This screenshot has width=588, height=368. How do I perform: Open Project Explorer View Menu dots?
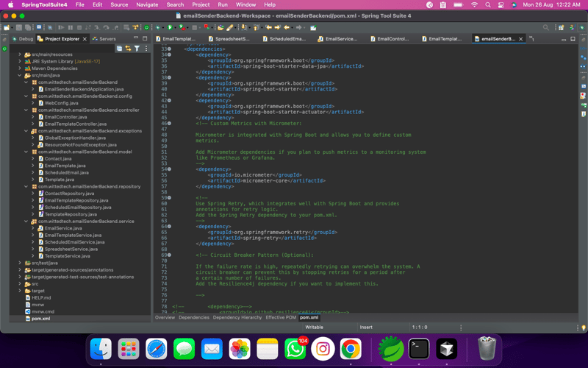pyautogui.click(x=146, y=49)
